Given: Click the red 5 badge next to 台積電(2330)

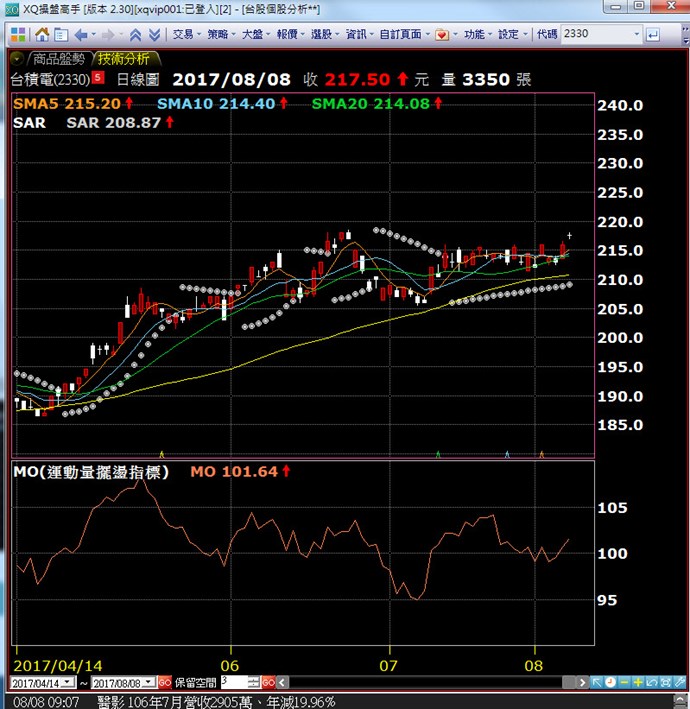Looking at the screenshot, I should pyautogui.click(x=97, y=77).
